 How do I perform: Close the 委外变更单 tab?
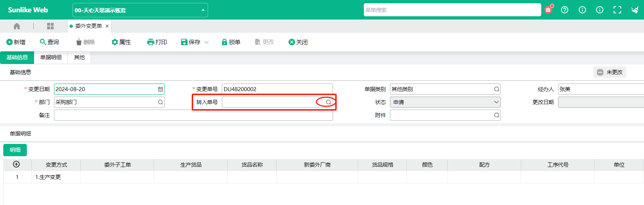pyautogui.click(x=107, y=26)
